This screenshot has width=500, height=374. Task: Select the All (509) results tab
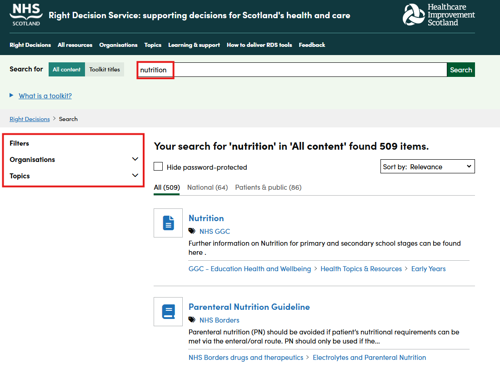tap(167, 187)
